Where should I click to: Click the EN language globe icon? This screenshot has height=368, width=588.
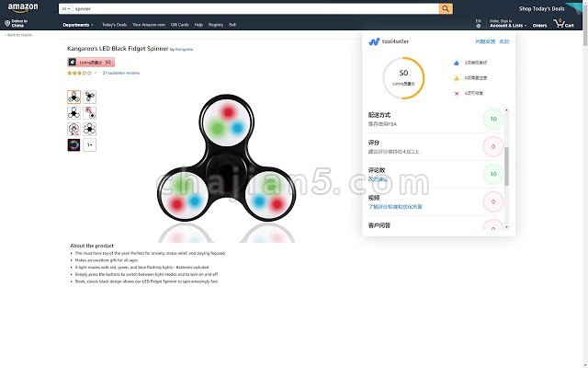[x=478, y=24]
